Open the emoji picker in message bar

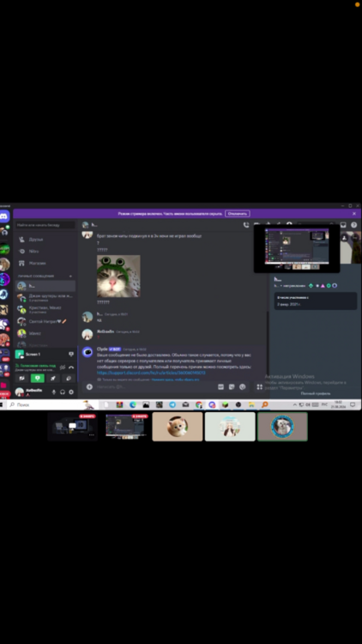coord(243,387)
